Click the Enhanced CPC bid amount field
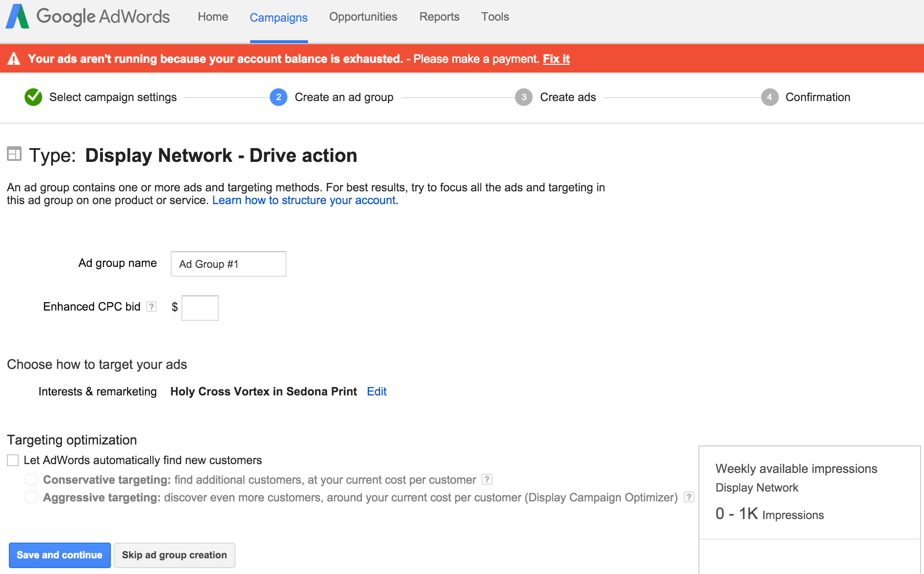The height and width of the screenshot is (574, 924). [x=200, y=308]
